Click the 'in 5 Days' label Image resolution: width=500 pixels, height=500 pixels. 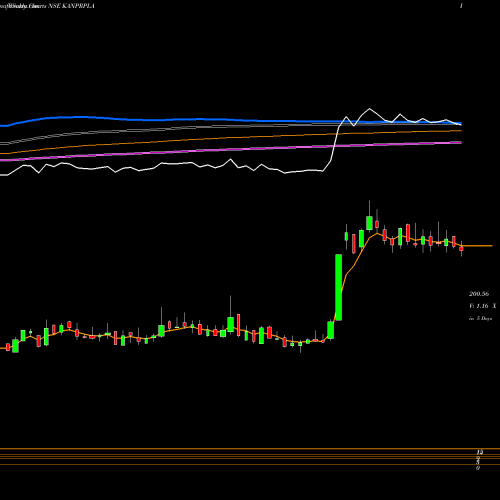coord(480,318)
